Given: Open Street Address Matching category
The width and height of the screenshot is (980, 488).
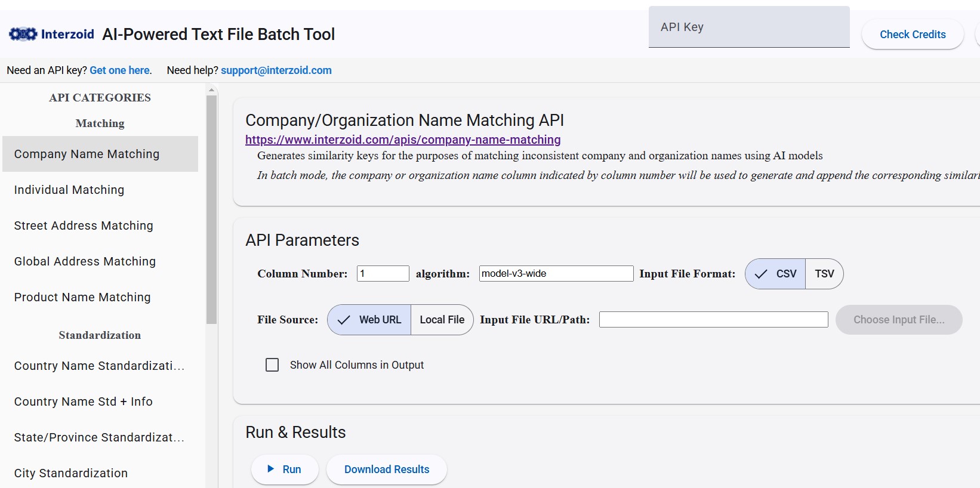Looking at the screenshot, I should pyautogui.click(x=100, y=226).
